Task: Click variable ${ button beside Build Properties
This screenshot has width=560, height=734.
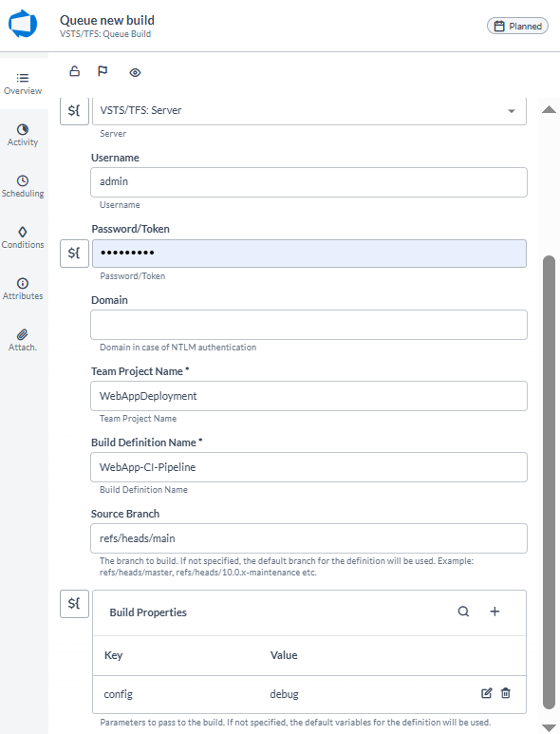Action: tap(74, 603)
